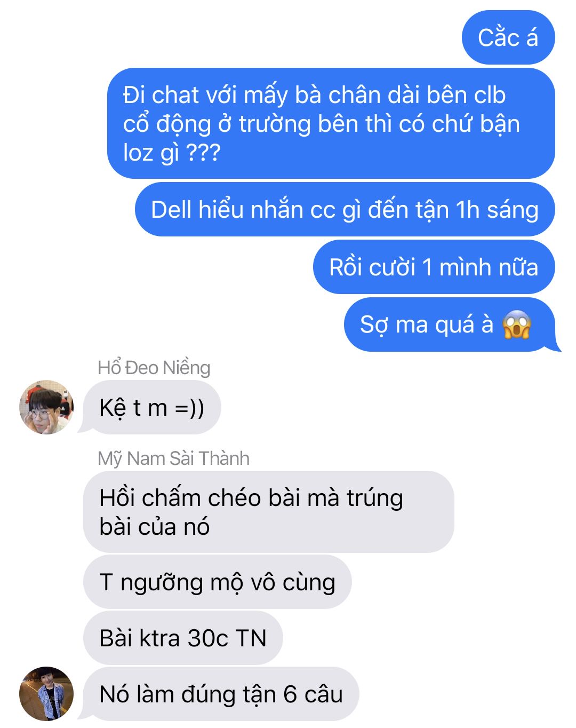
Task: Click the screaming face emoji
Action: [517, 325]
